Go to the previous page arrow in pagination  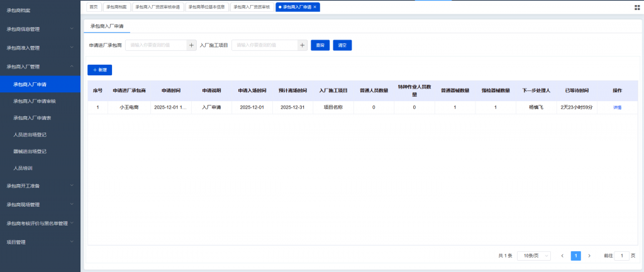pyautogui.click(x=562, y=256)
